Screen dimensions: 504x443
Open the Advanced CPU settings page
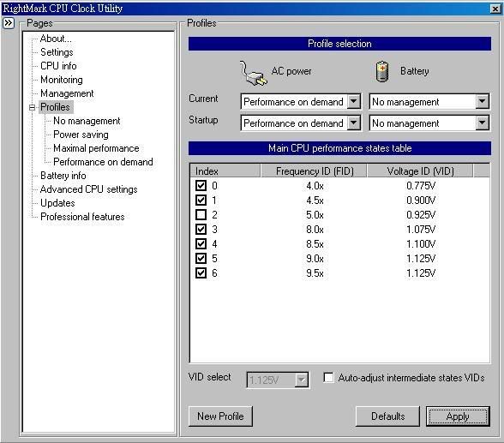(89, 189)
